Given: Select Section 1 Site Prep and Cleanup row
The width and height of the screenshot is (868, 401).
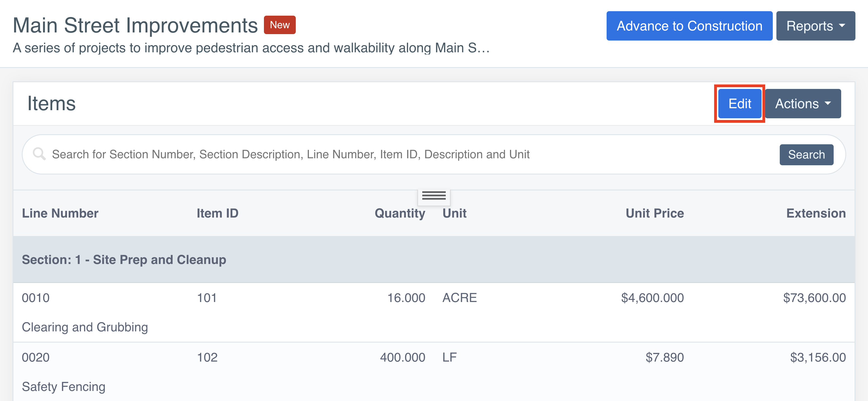Looking at the screenshot, I should [124, 260].
